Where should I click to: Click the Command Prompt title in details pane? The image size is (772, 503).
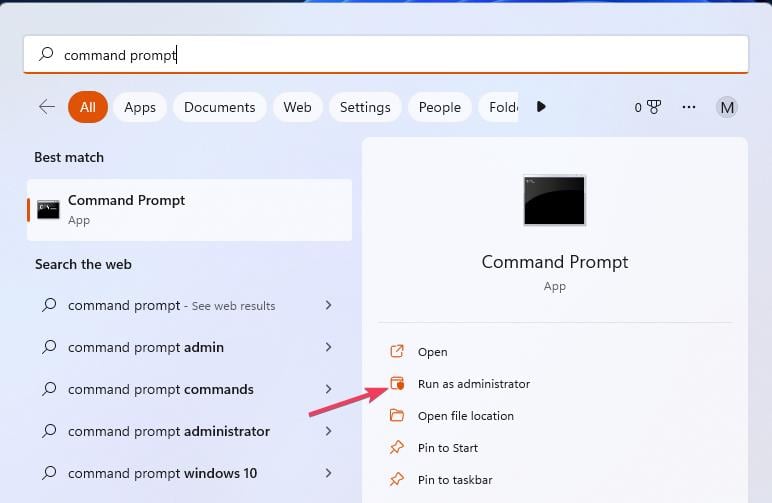point(555,261)
